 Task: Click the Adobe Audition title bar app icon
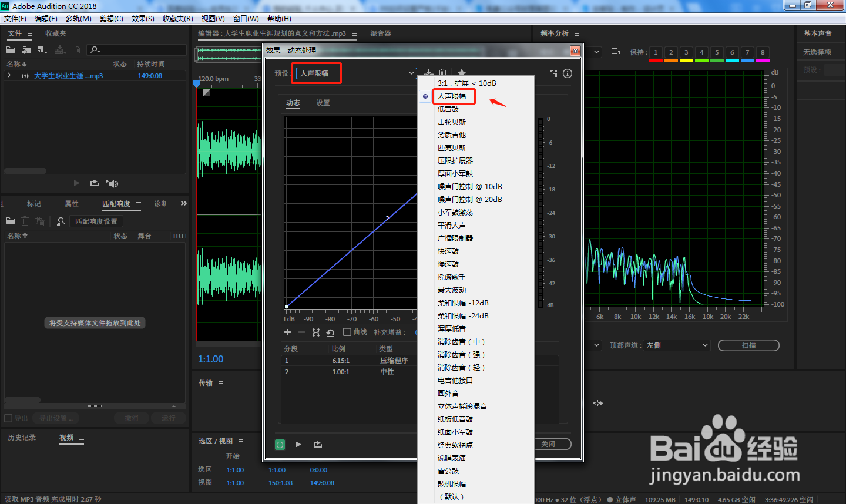coord(5,6)
